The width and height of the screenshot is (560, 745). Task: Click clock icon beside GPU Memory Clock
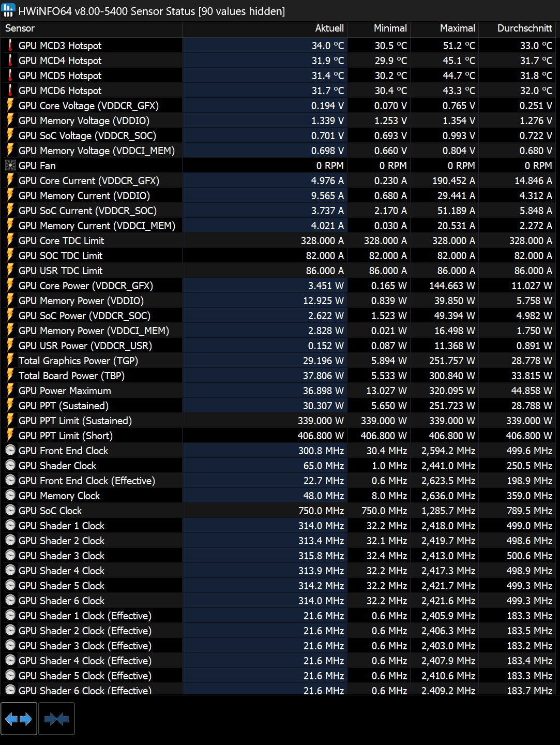pos(10,496)
